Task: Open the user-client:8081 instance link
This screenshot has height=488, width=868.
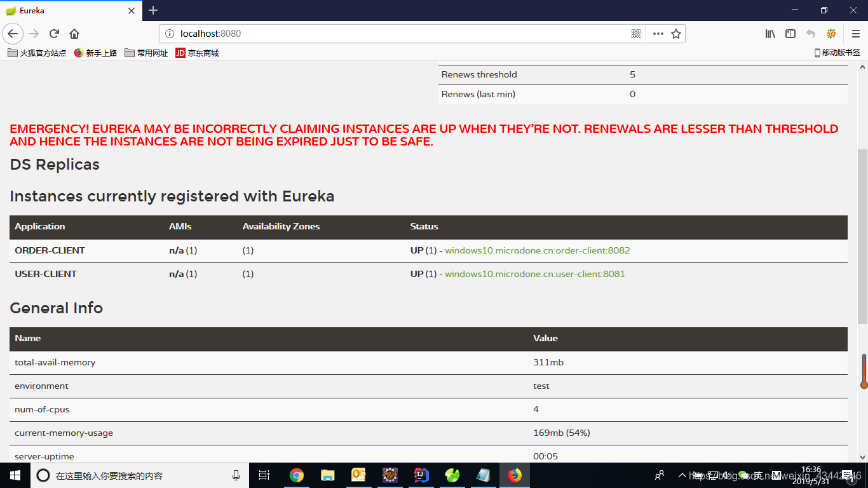Action: click(x=535, y=274)
